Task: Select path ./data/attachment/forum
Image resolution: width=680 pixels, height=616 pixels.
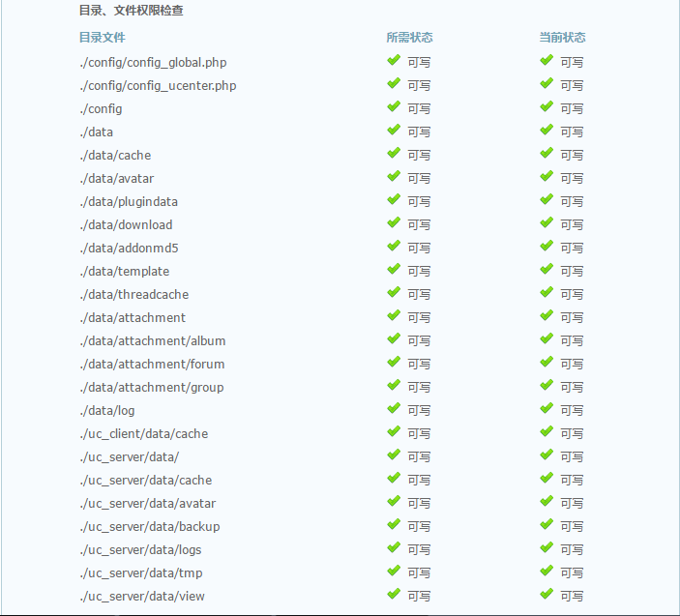Action: (x=152, y=365)
